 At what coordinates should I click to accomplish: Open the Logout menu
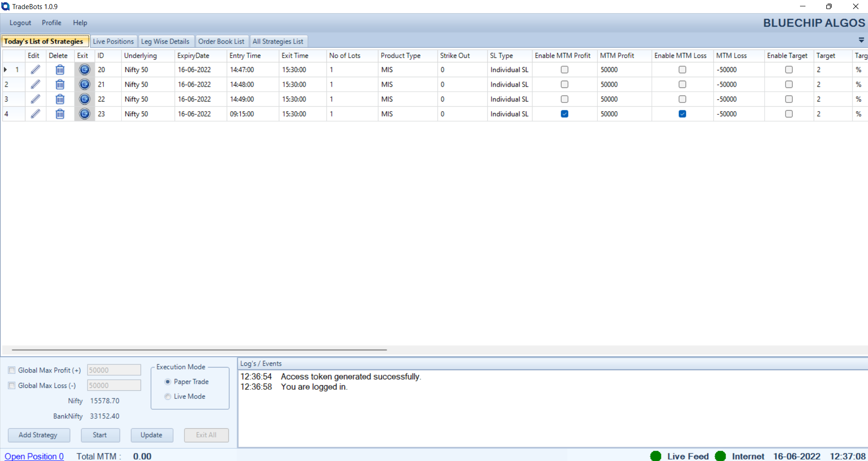pyautogui.click(x=20, y=23)
